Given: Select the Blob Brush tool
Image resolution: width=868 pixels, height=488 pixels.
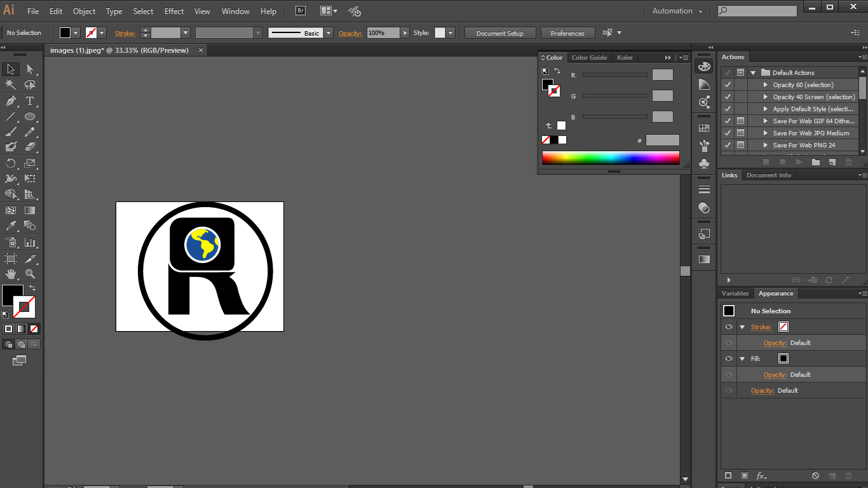Looking at the screenshot, I should click(x=11, y=147).
